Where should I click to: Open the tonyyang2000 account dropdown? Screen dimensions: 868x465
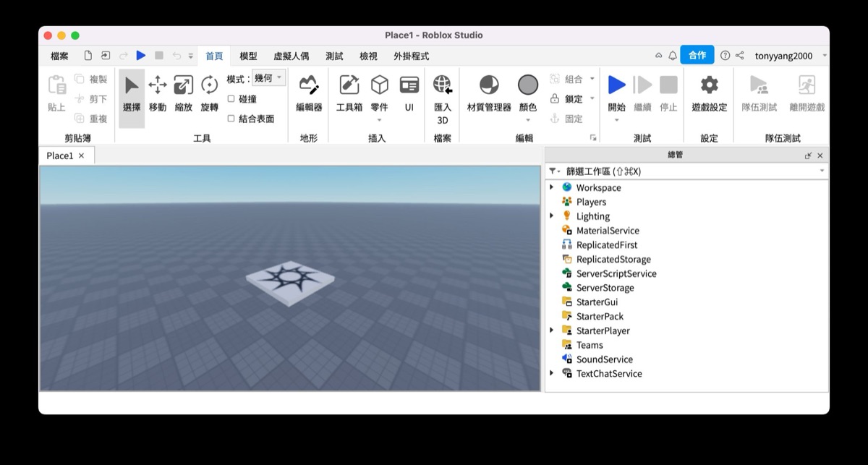[825, 56]
